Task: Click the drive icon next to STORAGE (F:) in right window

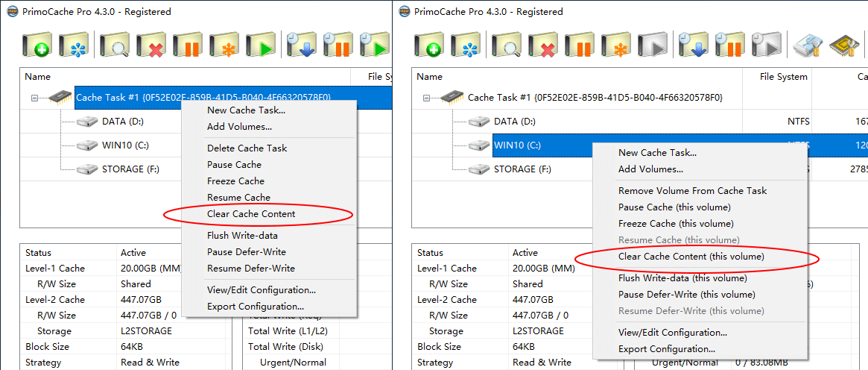Action: tap(479, 169)
